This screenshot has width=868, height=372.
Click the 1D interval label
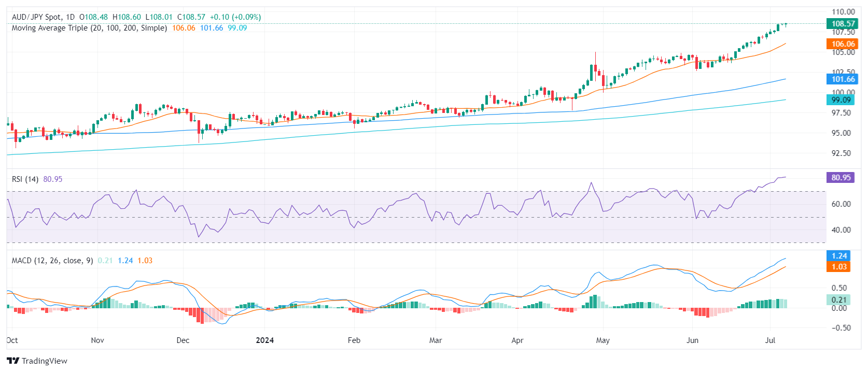[70, 17]
